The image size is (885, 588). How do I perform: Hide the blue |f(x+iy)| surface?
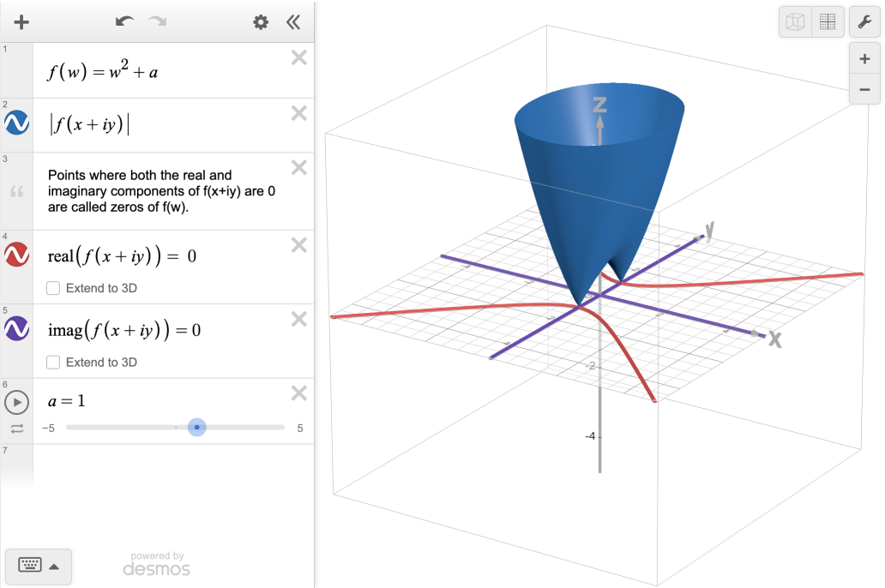click(x=17, y=124)
